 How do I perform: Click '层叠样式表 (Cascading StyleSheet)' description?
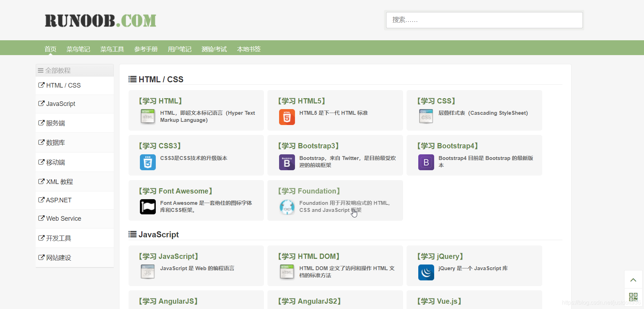(x=483, y=113)
